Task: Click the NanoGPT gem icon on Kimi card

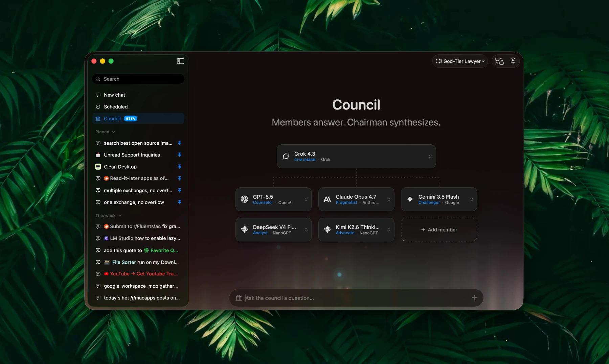Action: 327,230
